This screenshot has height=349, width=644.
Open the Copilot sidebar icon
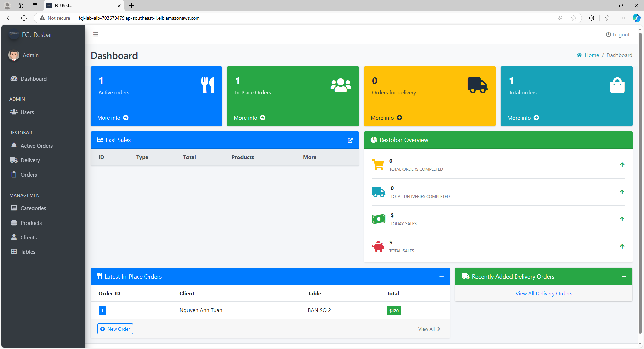click(x=636, y=18)
